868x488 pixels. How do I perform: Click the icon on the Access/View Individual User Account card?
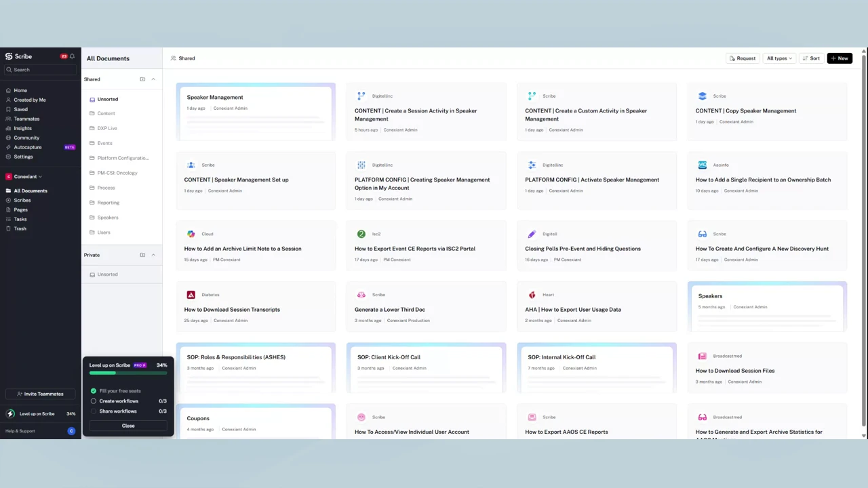[361, 417]
